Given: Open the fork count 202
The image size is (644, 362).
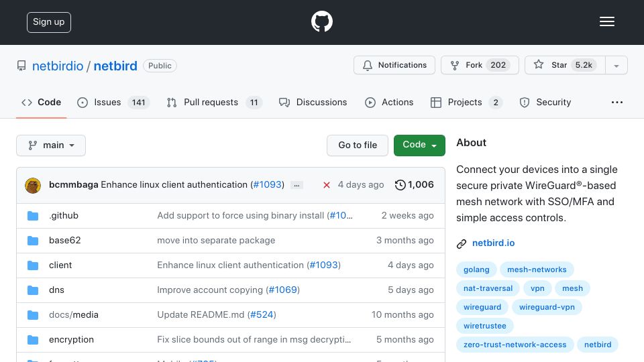Looking at the screenshot, I should [x=498, y=65].
